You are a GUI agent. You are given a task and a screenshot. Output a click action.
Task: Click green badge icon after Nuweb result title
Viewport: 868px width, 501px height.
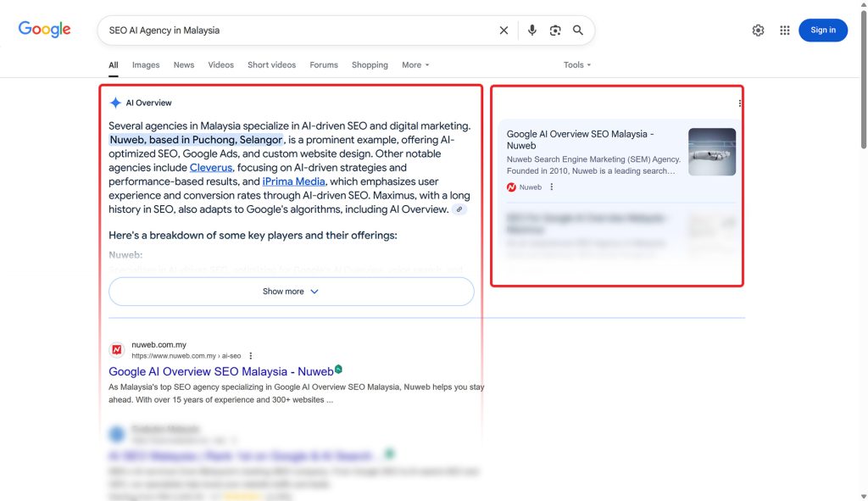click(339, 370)
